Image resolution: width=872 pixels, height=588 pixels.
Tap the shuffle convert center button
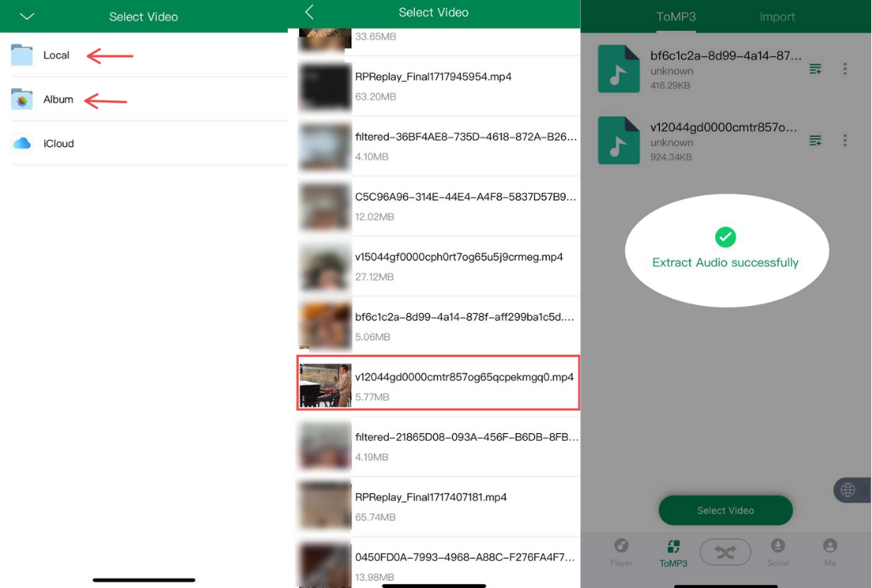tap(725, 552)
